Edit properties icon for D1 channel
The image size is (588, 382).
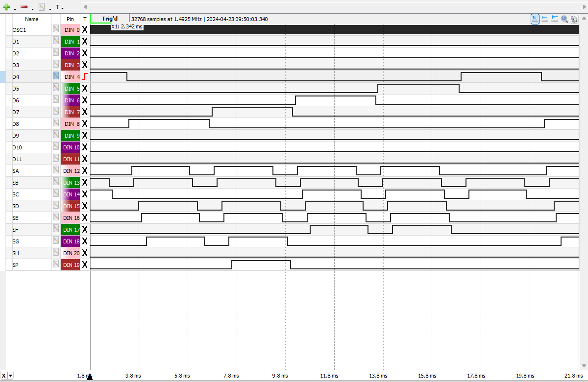[56, 41]
